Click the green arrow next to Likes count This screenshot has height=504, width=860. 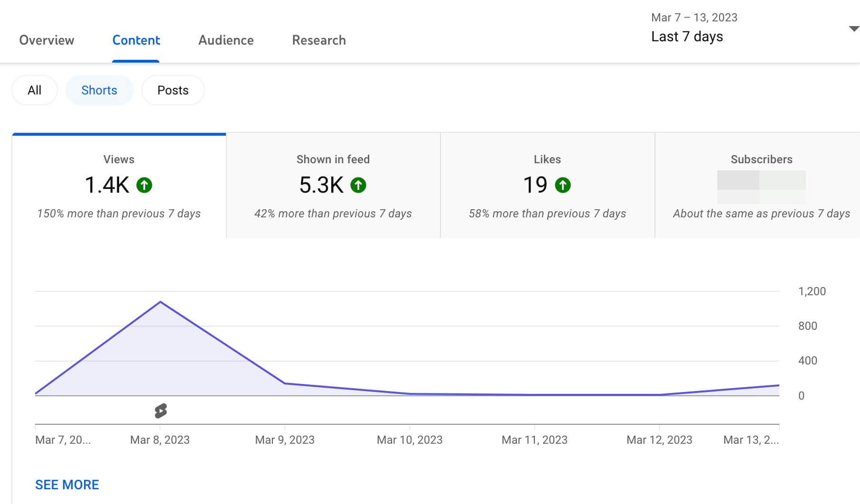(563, 185)
